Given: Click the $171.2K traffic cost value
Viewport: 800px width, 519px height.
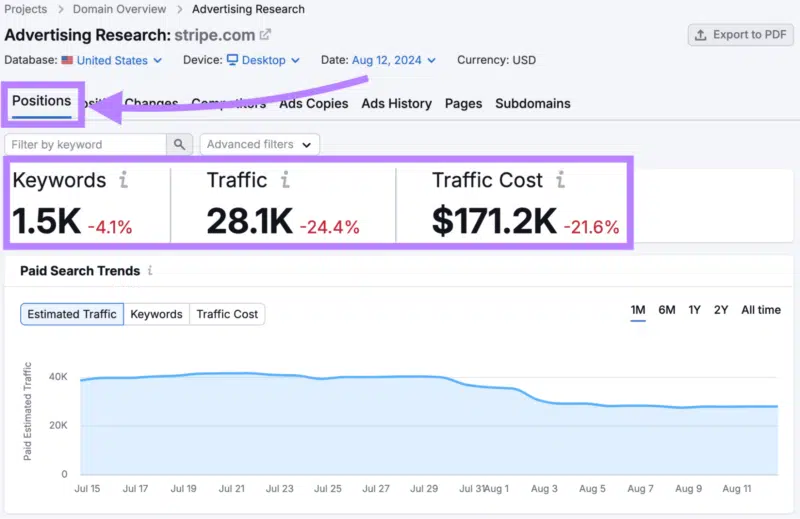Looking at the screenshot, I should click(494, 221).
